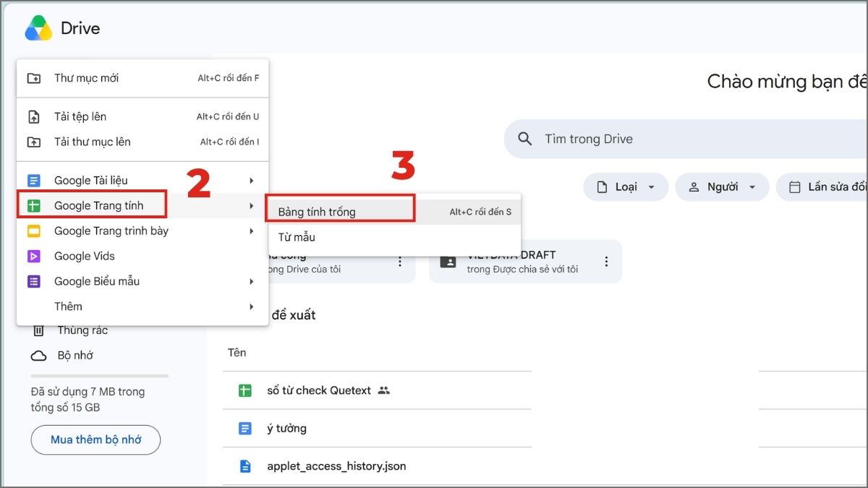
Task: Click the Tên column header
Action: click(237, 353)
